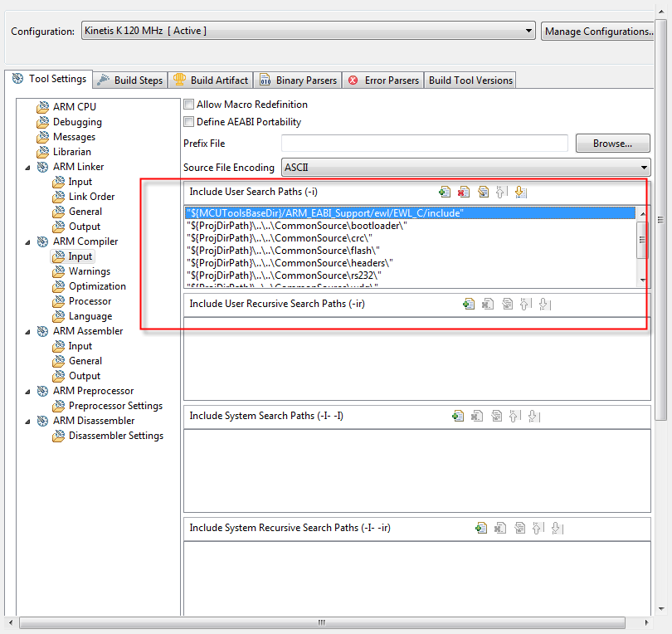Click into the Prefix File field
The image size is (672, 634).
(x=424, y=144)
